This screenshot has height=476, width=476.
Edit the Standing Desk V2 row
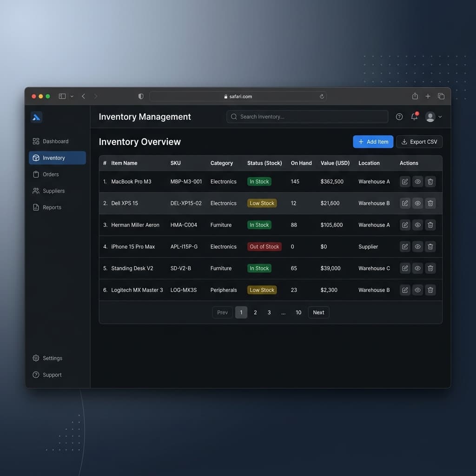405,268
